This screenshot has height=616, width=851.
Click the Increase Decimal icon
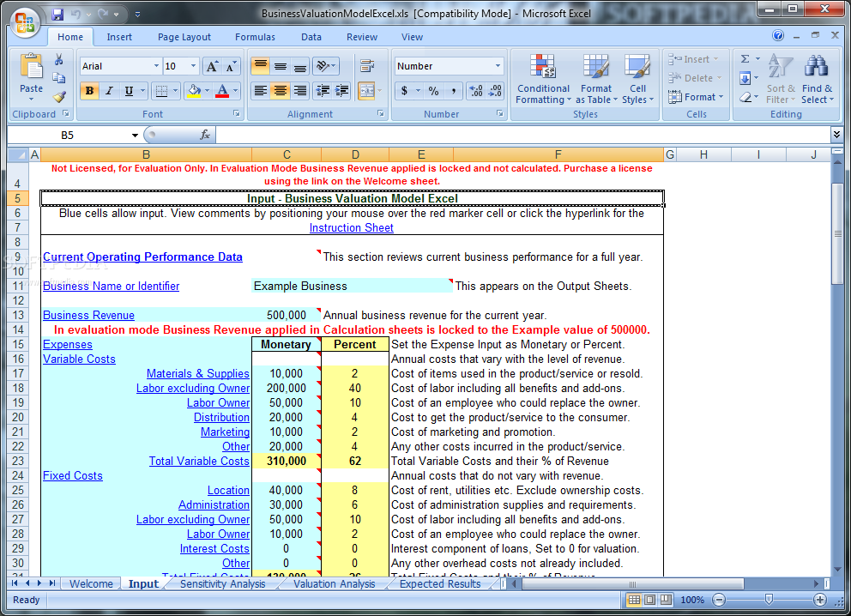(x=475, y=91)
